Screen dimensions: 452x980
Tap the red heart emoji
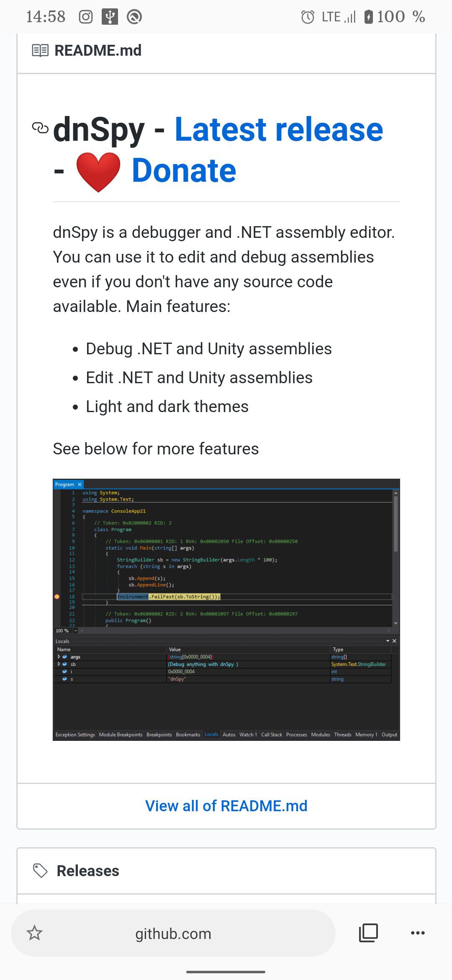pos(98,172)
